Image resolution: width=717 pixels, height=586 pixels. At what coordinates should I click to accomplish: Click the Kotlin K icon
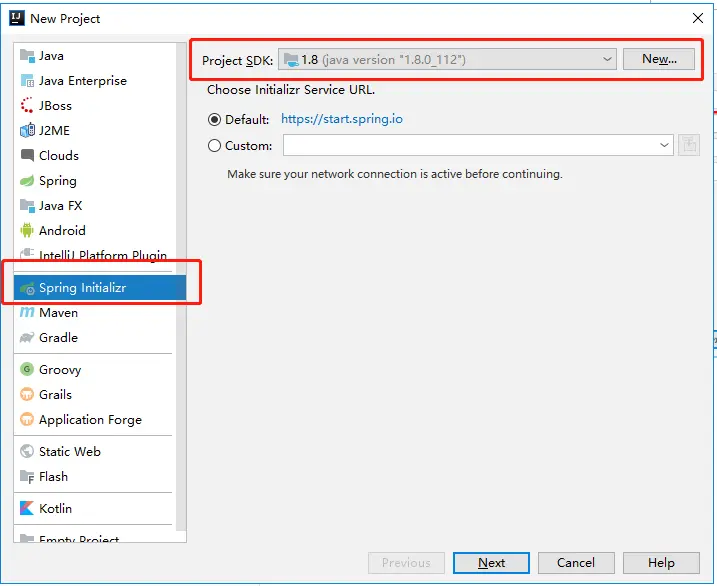tap(27, 508)
